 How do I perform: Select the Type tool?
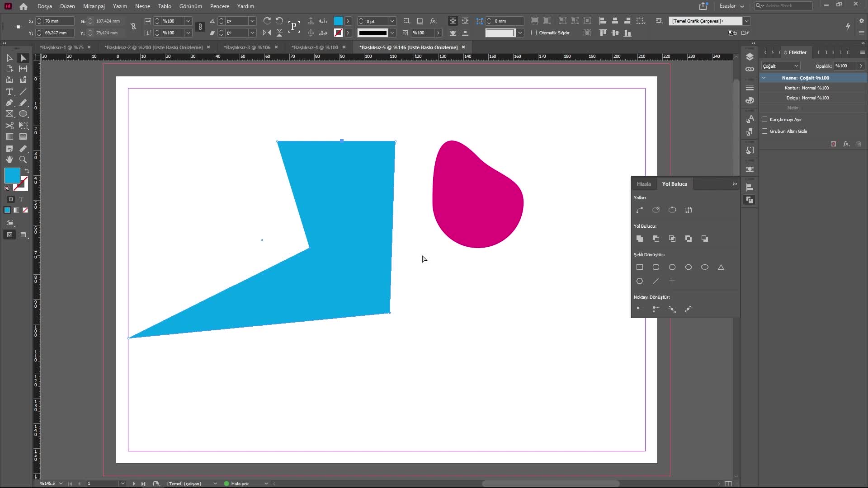tap(9, 92)
